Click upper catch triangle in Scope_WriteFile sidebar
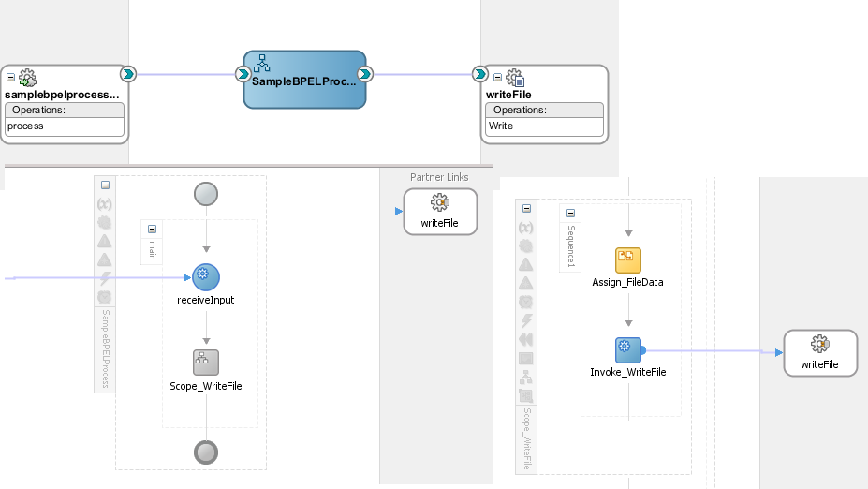The image size is (868, 489). coord(526,264)
